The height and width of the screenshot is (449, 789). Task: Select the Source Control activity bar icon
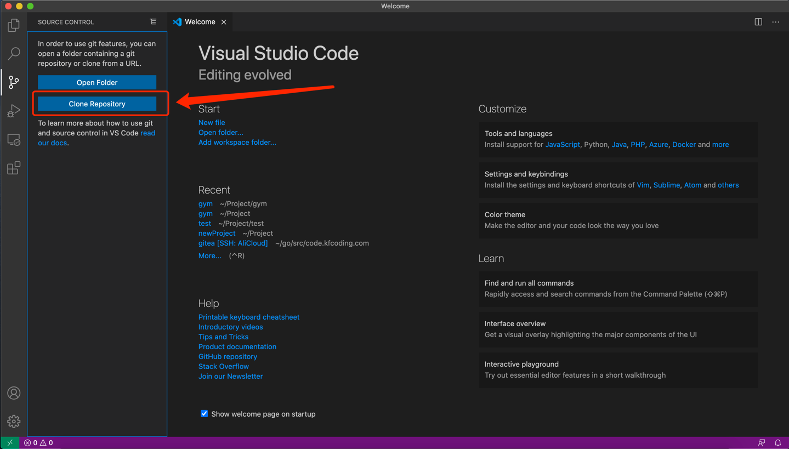coord(14,82)
